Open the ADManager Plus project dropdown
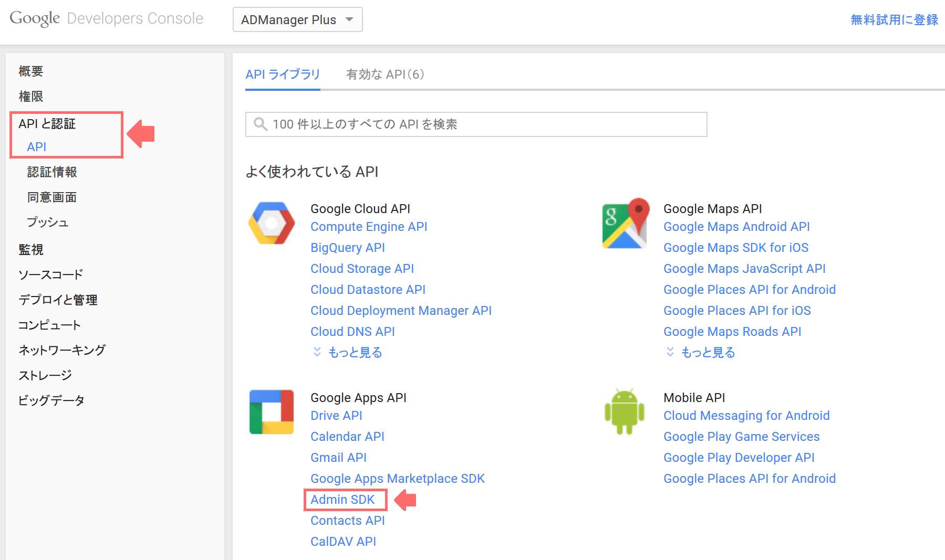The image size is (945, 560). click(297, 19)
